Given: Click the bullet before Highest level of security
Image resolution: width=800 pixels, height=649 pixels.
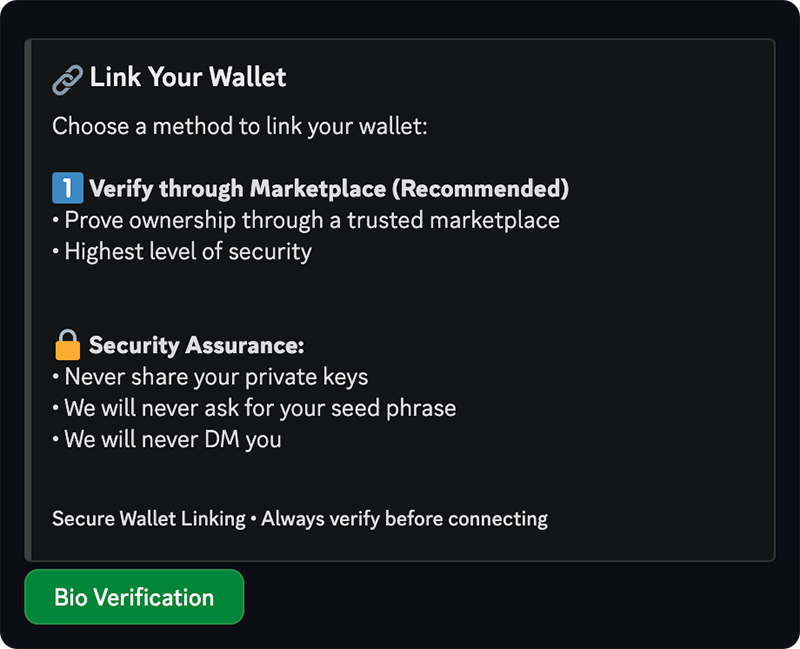Looking at the screenshot, I should click(x=56, y=252).
